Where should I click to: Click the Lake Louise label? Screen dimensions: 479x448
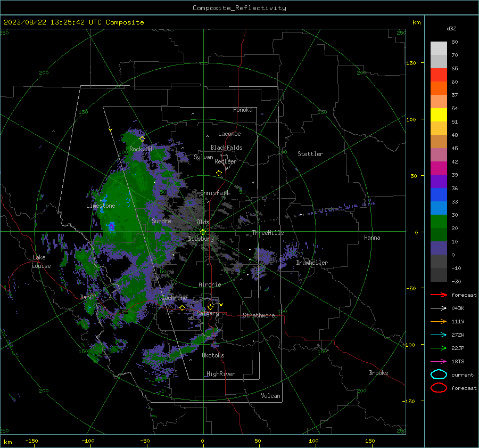41,262
